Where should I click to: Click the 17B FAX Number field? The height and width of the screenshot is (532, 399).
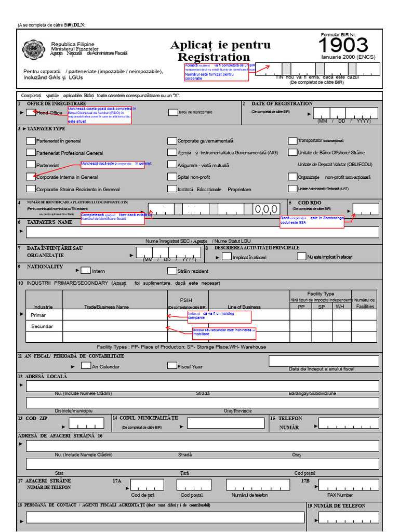[349, 485]
